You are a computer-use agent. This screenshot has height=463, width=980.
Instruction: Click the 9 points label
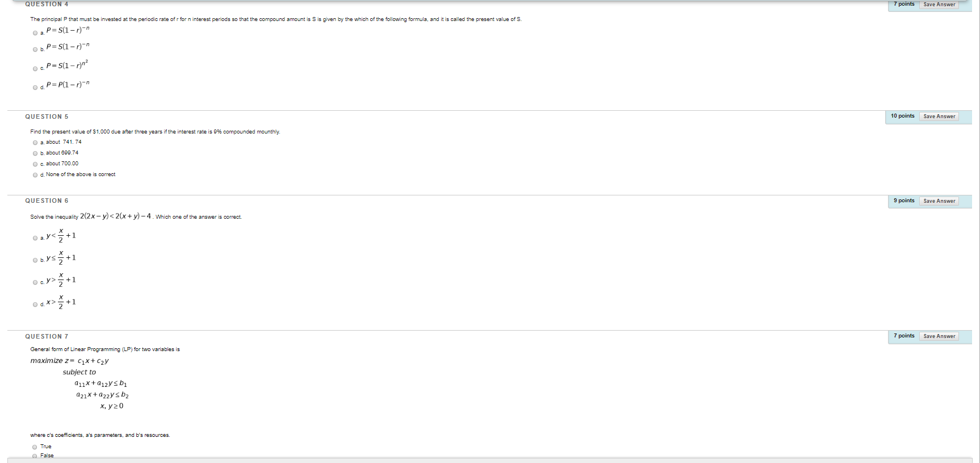[x=904, y=201]
